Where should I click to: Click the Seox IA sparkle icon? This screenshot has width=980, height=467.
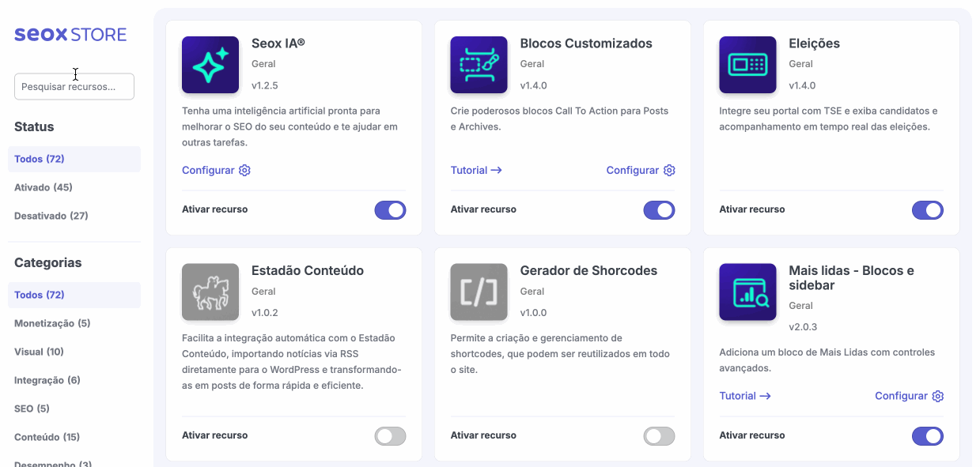(x=210, y=65)
